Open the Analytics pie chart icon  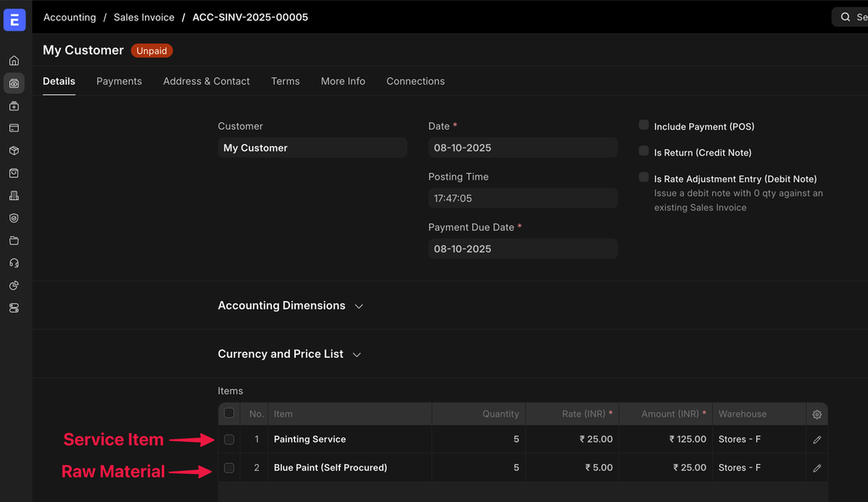coord(14,285)
